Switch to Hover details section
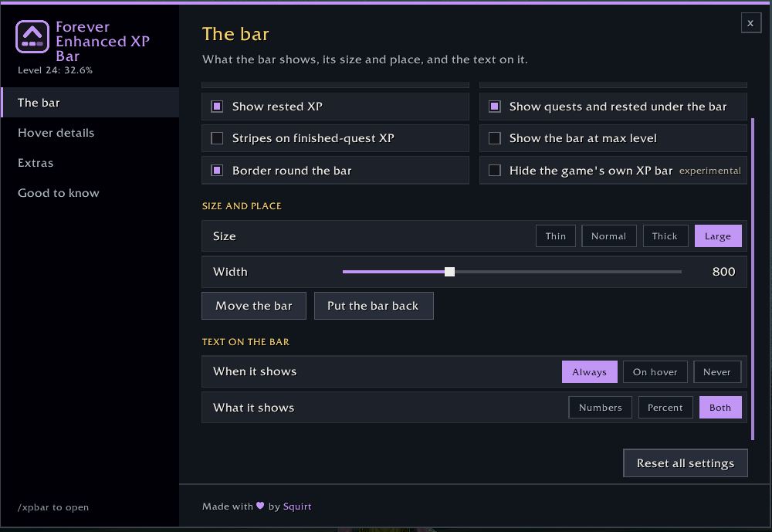 click(90, 133)
